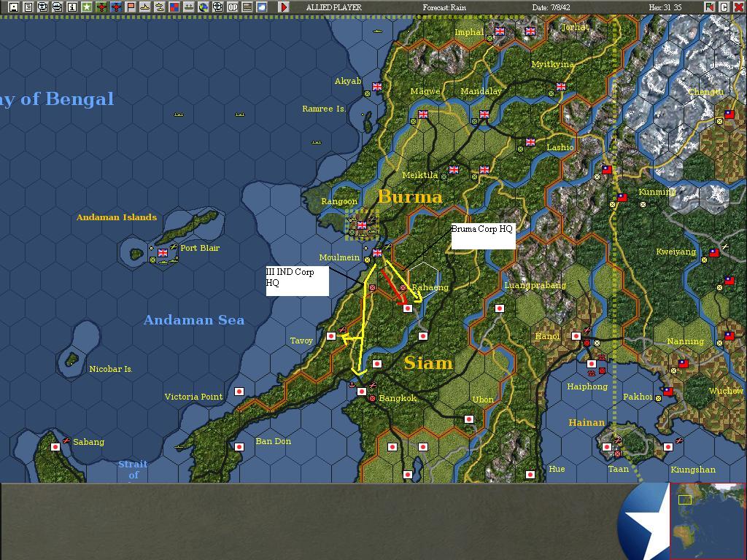
Task: Click the 'Hex: 31 35' coordinate text
Action: coord(665,7)
